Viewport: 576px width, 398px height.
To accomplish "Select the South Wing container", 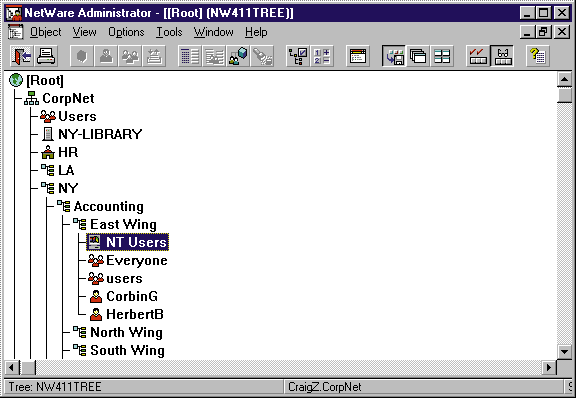I will pyautogui.click(x=118, y=350).
